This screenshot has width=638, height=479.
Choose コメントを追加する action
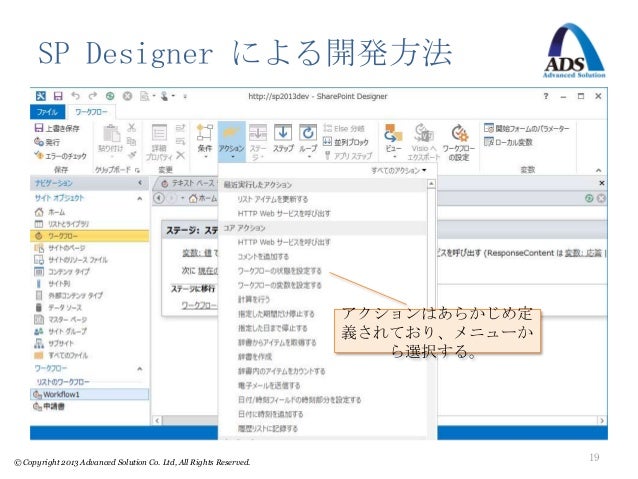263,256
